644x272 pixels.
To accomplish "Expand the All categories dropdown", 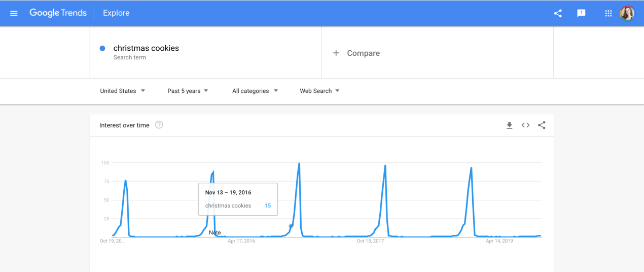I will point(255,91).
